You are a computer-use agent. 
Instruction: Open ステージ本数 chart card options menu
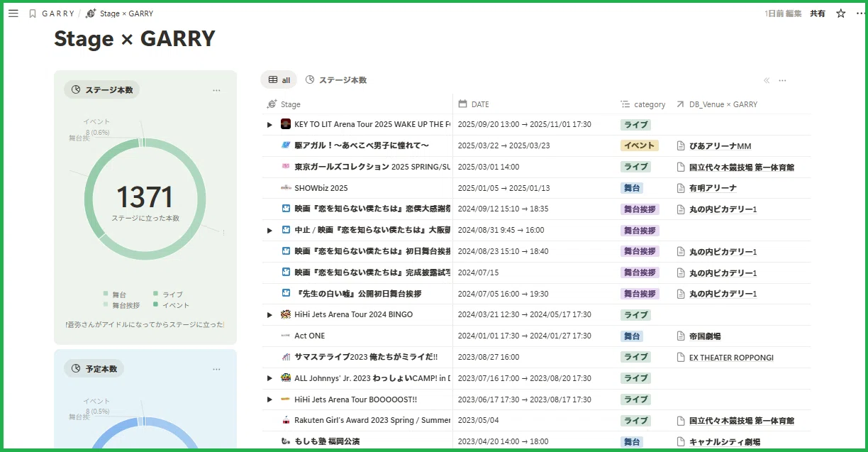(x=216, y=90)
